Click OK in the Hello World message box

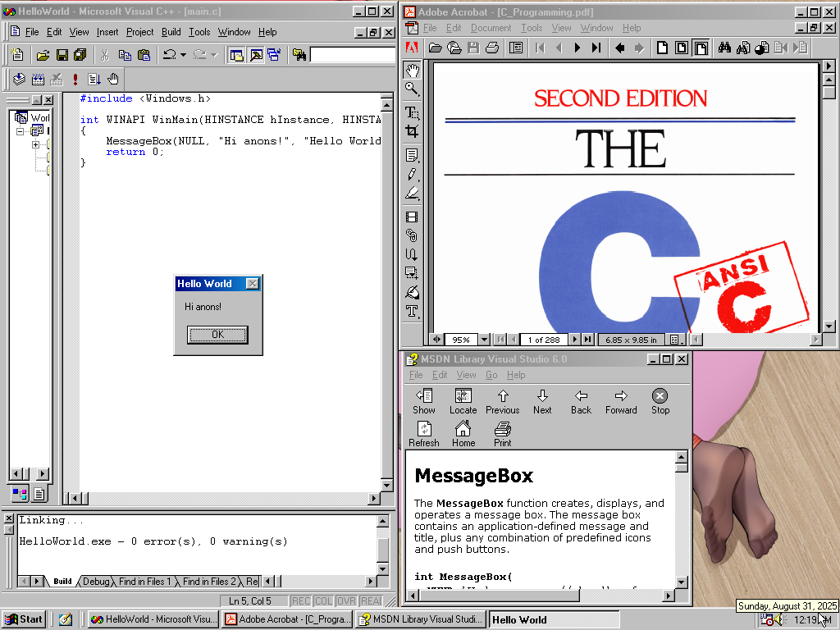217,335
